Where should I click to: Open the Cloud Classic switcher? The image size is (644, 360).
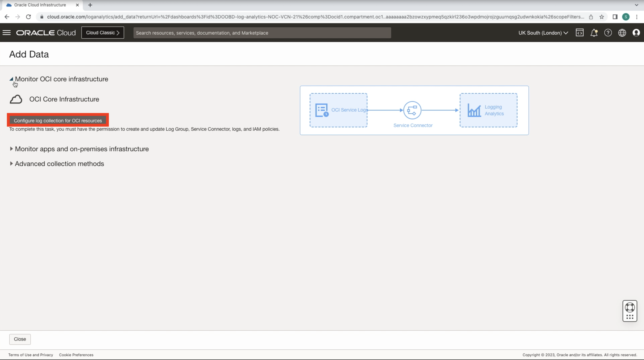(102, 32)
